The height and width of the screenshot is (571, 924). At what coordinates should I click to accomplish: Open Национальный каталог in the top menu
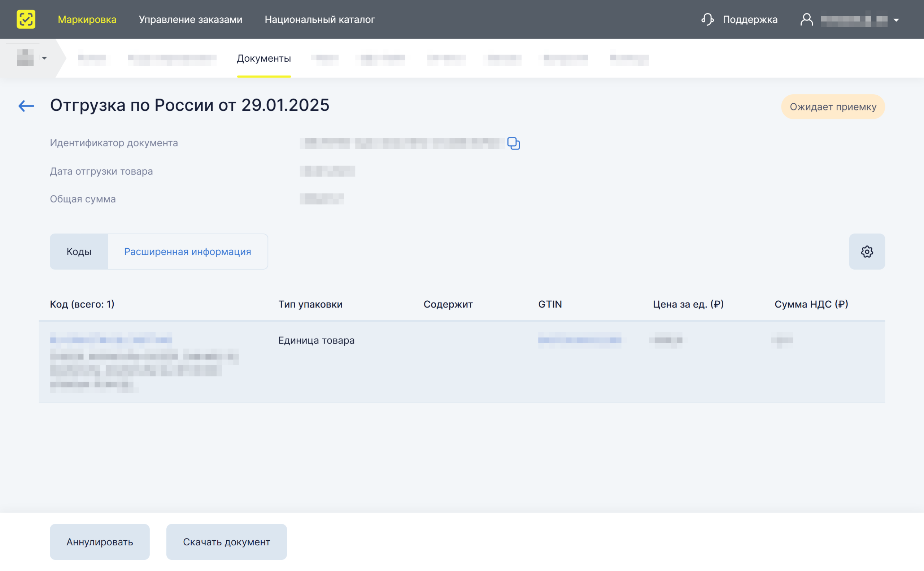coord(320,19)
